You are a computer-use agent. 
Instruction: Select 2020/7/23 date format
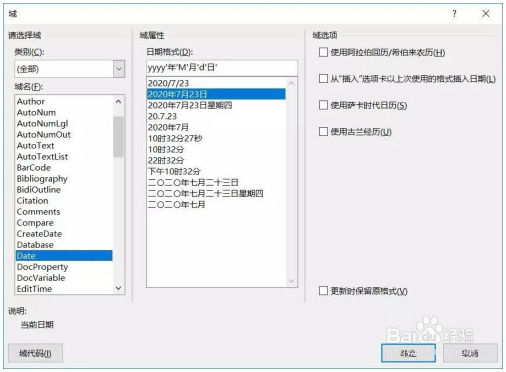click(168, 83)
